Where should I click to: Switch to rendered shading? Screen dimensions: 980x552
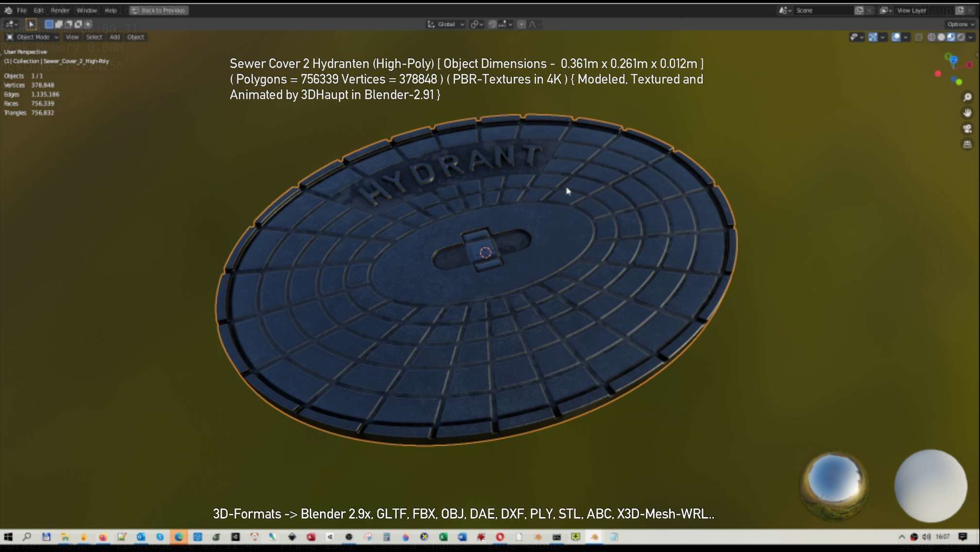(961, 37)
